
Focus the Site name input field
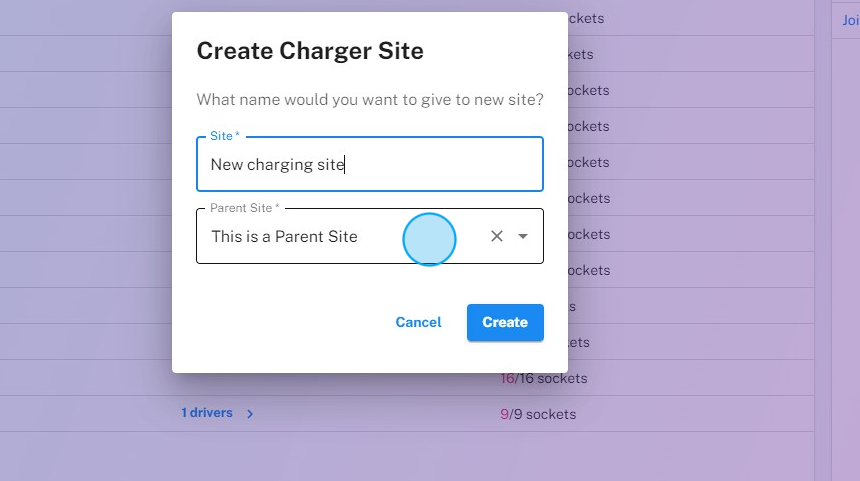coord(370,165)
